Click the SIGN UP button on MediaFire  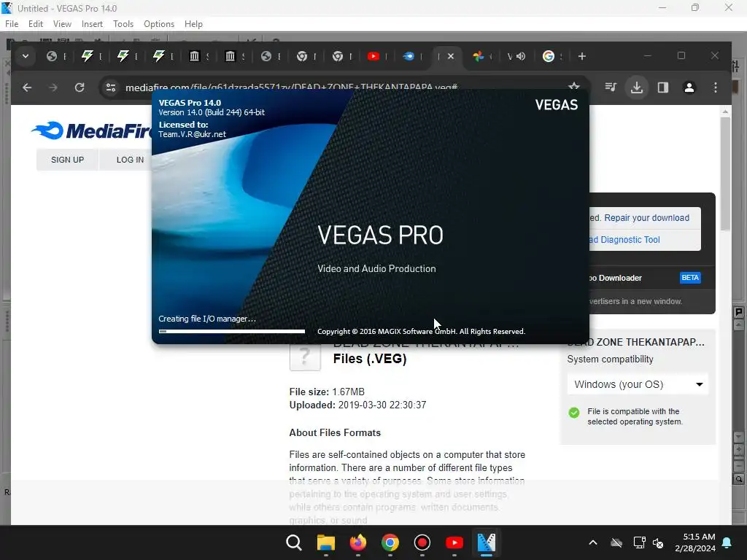click(x=68, y=160)
